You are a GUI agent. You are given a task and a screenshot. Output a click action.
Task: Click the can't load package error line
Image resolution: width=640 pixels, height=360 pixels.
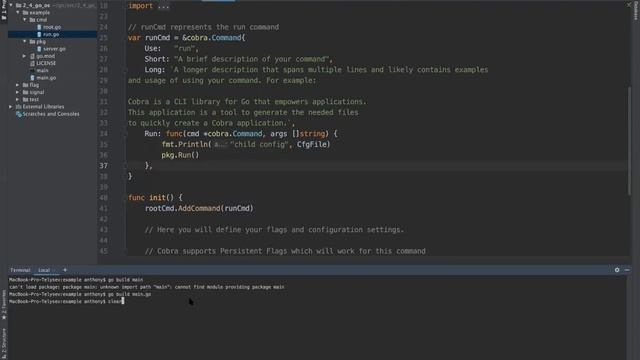147,287
